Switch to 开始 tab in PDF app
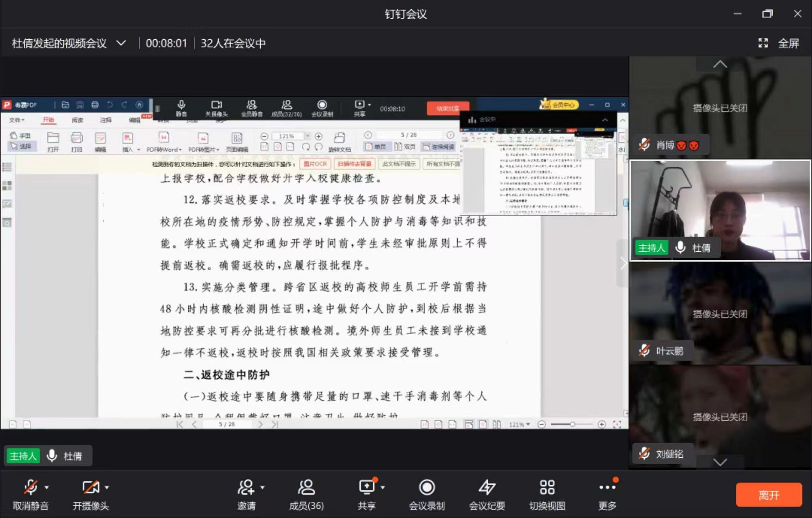The image size is (812, 518). tap(48, 120)
